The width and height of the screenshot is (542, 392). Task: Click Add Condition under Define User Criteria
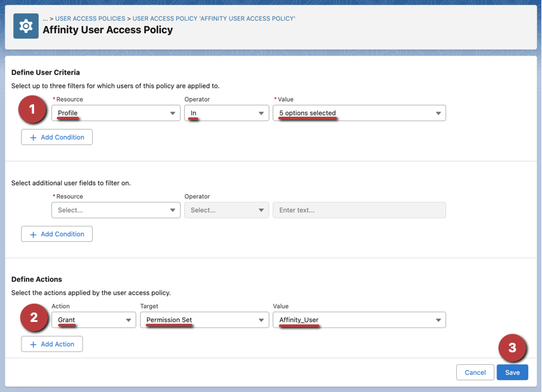tap(57, 137)
